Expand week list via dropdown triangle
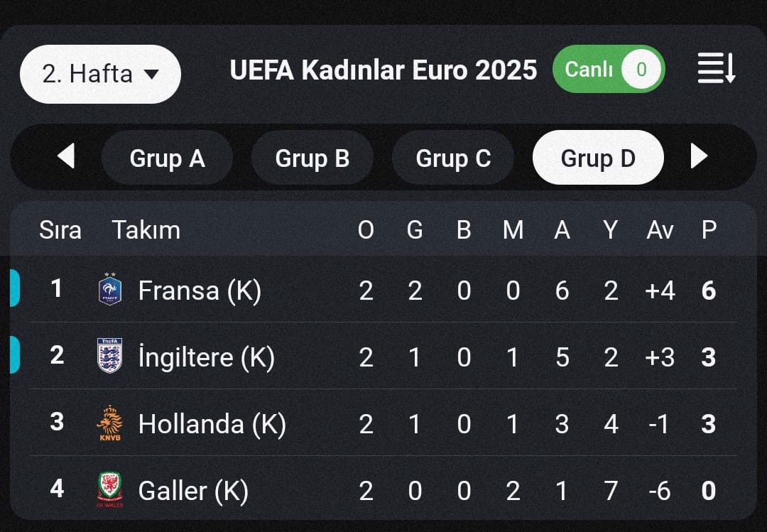The width and height of the screenshot is (767, 532). click(x=152, y=75)
